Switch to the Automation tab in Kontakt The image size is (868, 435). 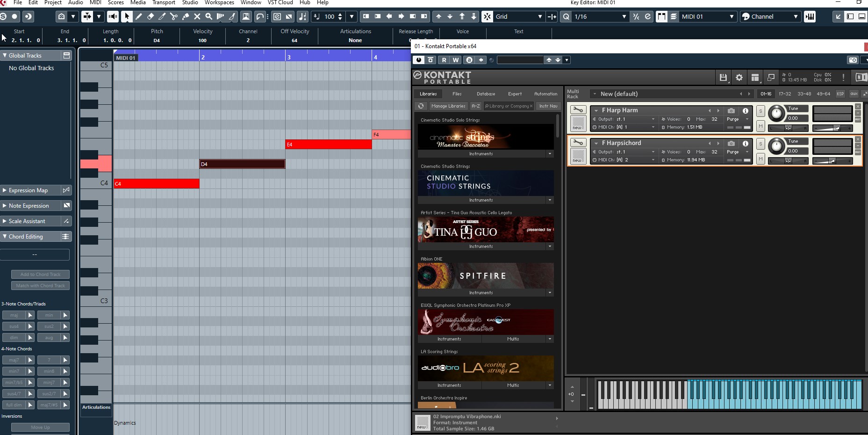(x=545, y=94)
